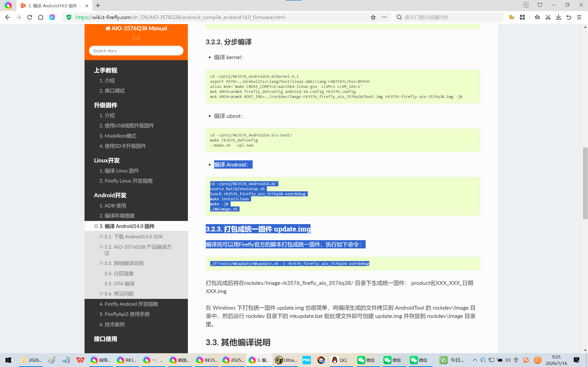This screenshot has height=367, width=588.
Task: Expand the 3.3. 其他编译说明 item
Action: (101, 263)
